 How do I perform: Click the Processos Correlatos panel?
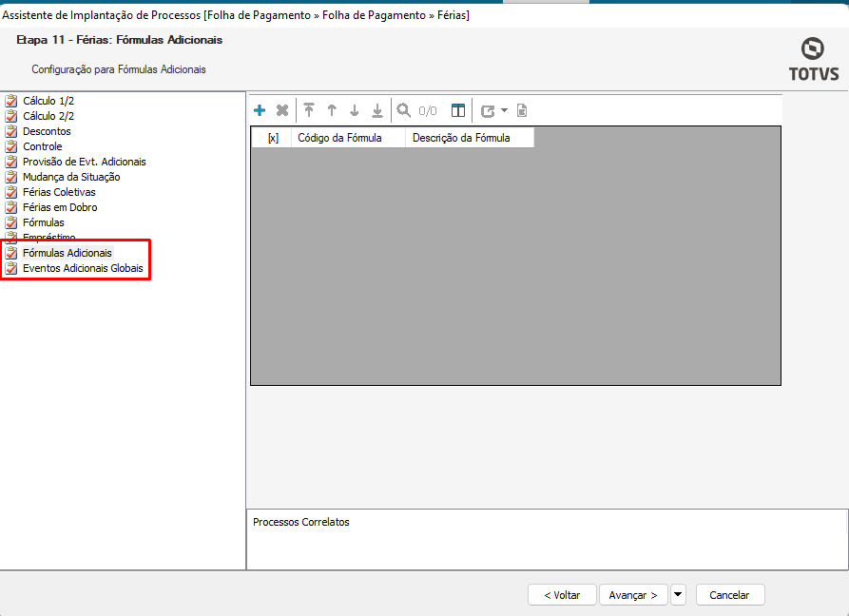pos(547,539)
